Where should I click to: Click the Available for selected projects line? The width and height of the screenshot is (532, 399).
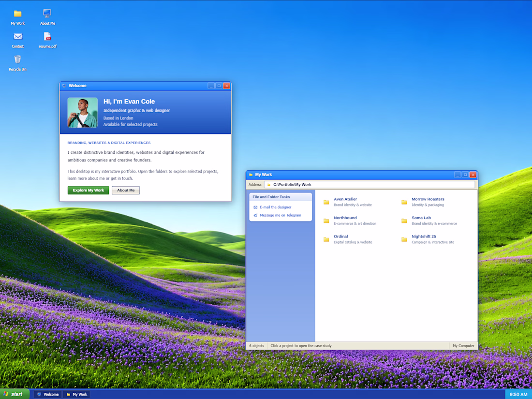pyautogui.click(x=130, y=124)
